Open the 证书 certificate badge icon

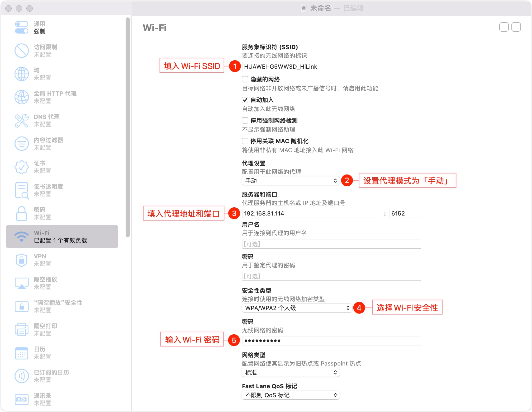(22, 167)
